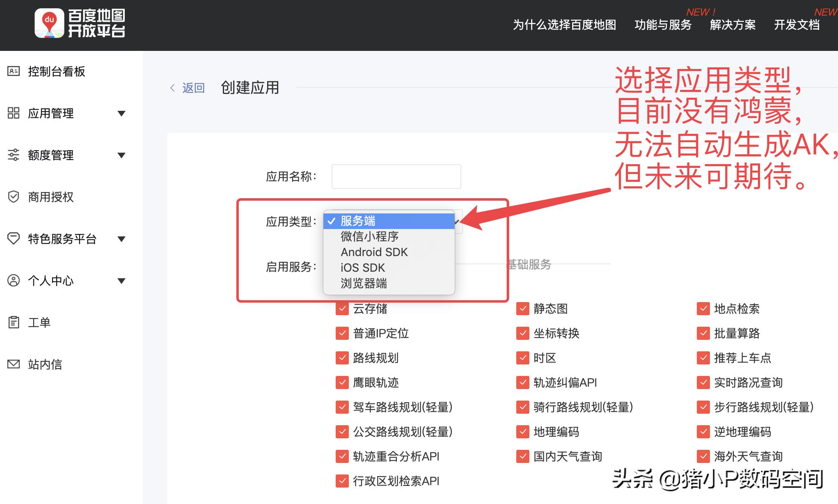838x504 pixels.
Task: Click the 特色服务平台 heart icon
Action: coord(14,239)
